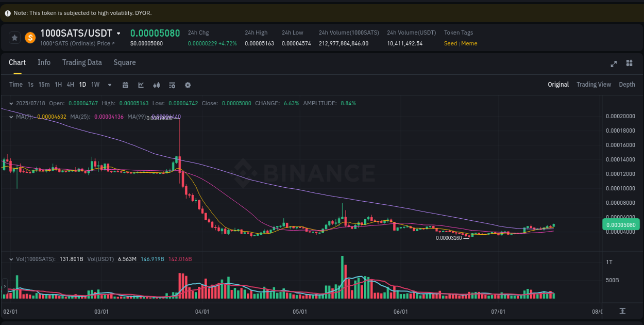The width and height of the screenshot is (644, 325).
Task: Open chart settings with the gear icon
Action: tap(188, 85)
